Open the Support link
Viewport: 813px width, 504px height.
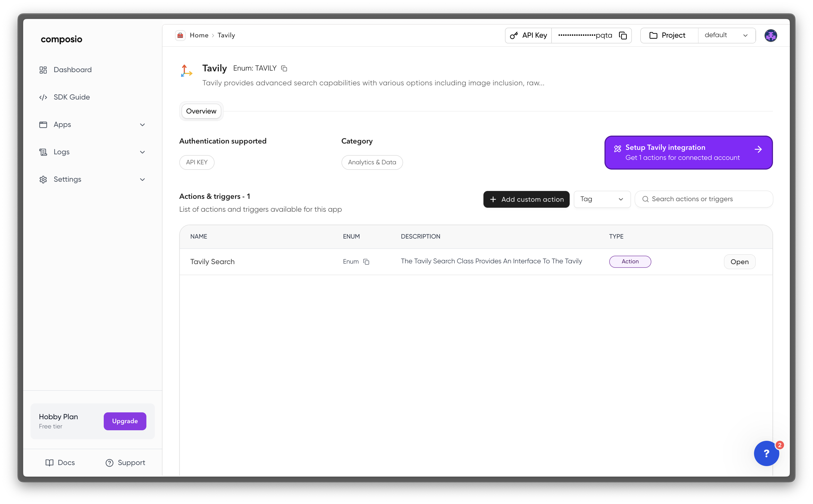click(125, 463)
